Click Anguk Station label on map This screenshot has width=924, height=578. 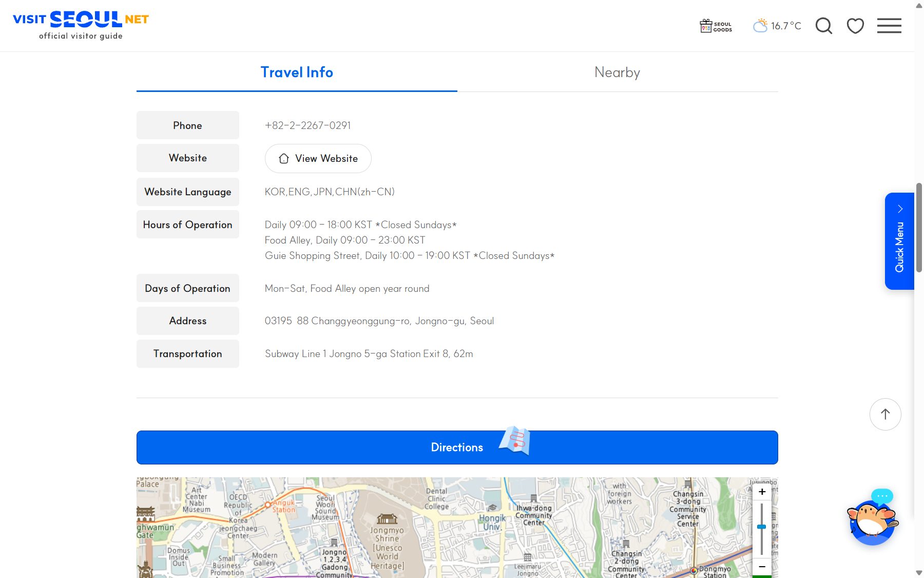[x=283, y=507]
